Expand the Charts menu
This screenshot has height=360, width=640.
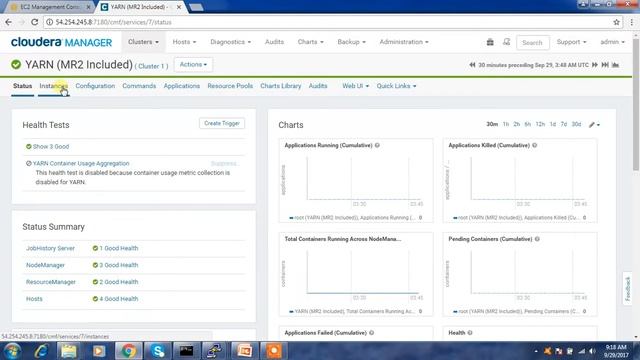[x=311, y=42]
